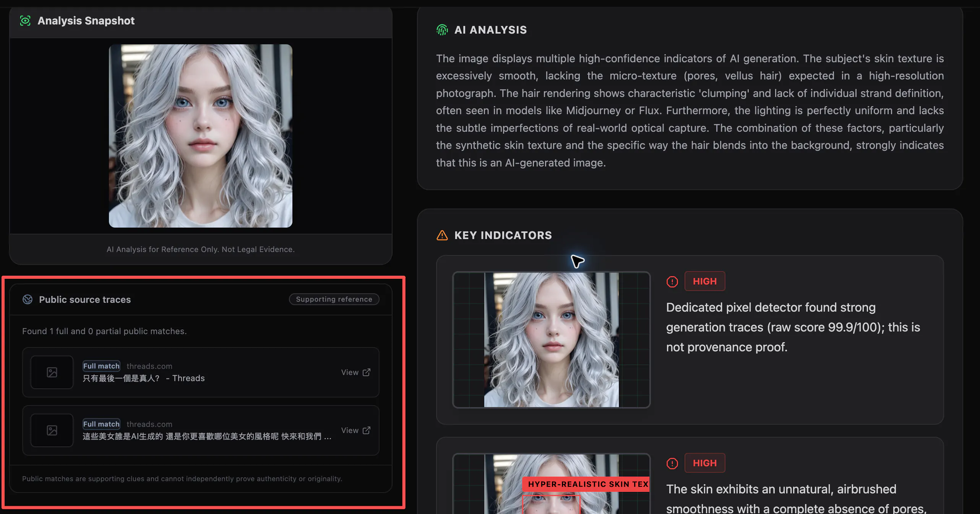Image resolution: width=980 pixels, height=514 pixels.
Task: Click the image placeholder icon in first threads.com match
Action: (x=52, y=372)
